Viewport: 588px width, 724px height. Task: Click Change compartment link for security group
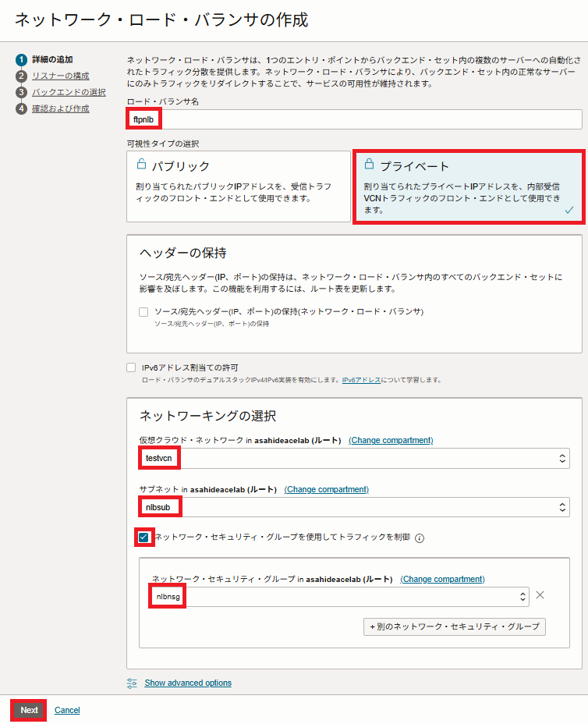click(x=442, y=580)
